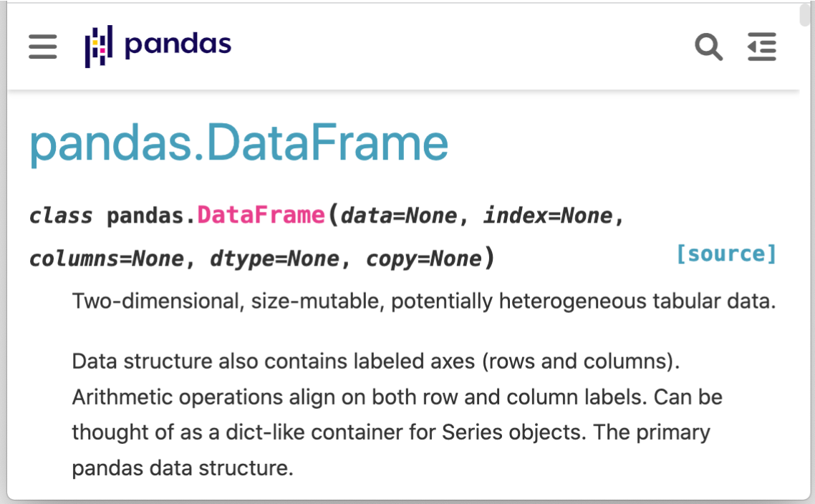Open the search magnifier icon
This screenshot has height=504, width=815.
[x=708, y=47]
